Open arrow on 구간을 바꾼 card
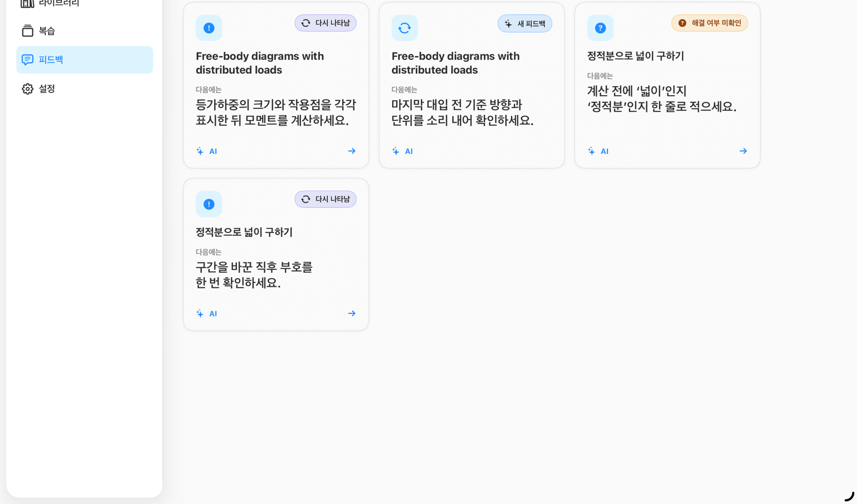Viewport: 857px width, 504px height. click(x=351, y=313)
